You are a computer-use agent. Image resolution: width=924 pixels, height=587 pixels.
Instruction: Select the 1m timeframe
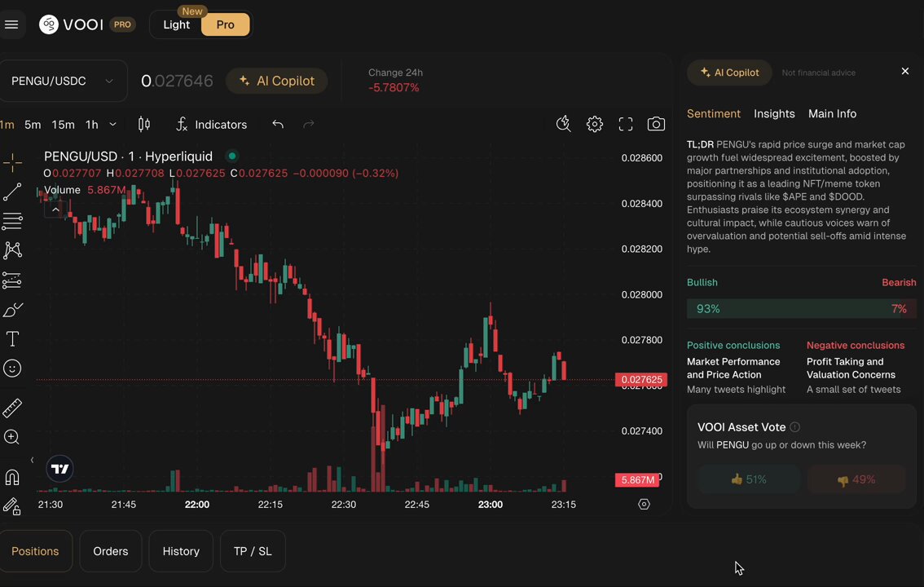7,125
